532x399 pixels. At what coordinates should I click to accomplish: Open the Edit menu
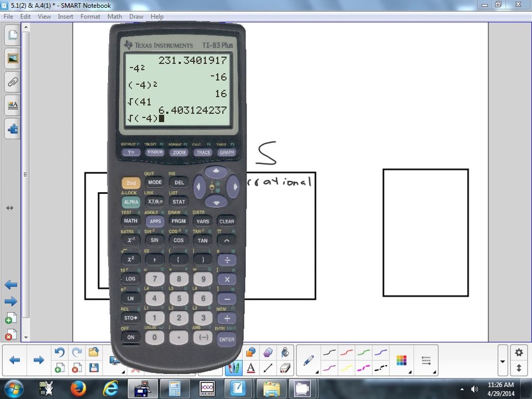pos(25,16)
